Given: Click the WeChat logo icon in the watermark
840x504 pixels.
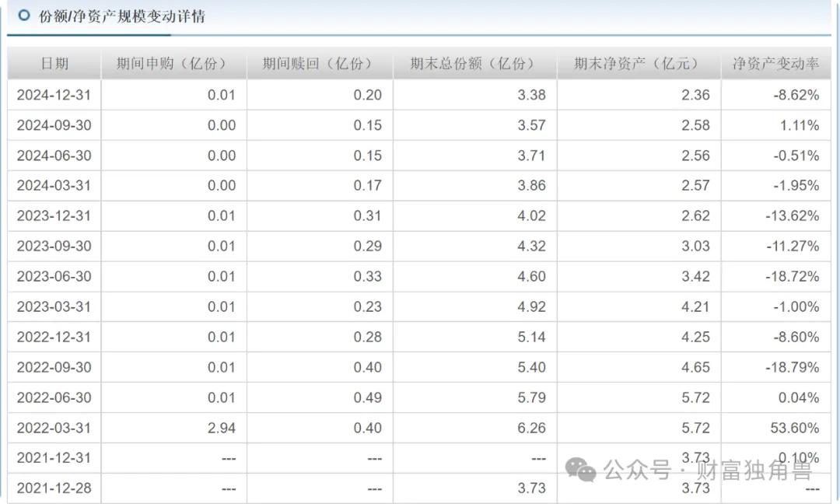Looking at the screenshot, I should click(580, 470).
